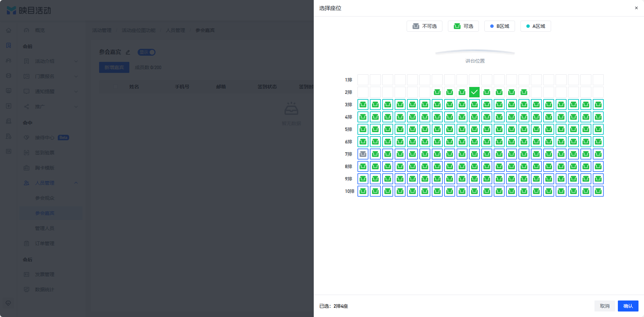
Task: Click the 不可选 legend item
Action: pos(425,26)
